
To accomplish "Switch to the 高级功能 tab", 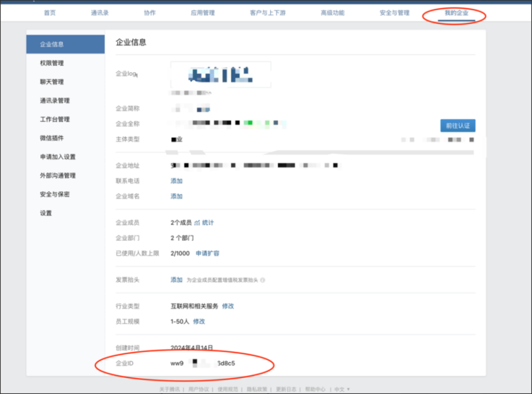I will (x=332, y=13).
